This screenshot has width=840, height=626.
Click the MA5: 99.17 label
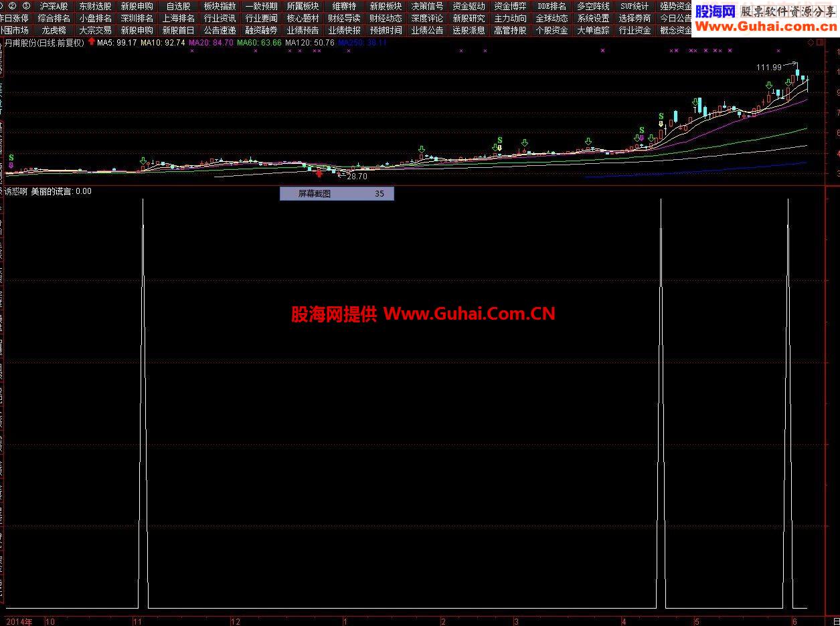[x=117, y=42]
